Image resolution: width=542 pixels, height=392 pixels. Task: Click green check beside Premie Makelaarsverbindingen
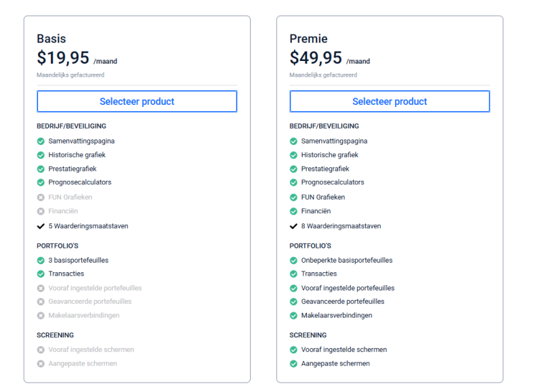click(293, 315)
